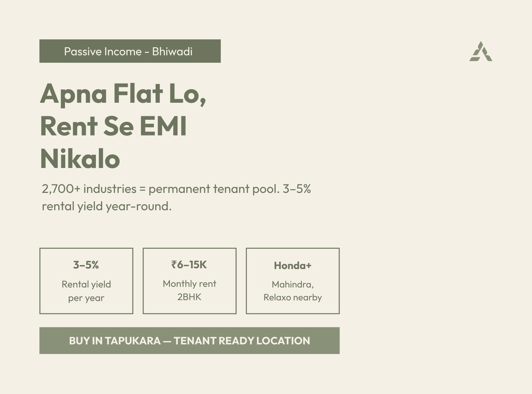Click the "Nikalo" headline word
The height and width of the screenshot is (394, 532).
point(80,159)
